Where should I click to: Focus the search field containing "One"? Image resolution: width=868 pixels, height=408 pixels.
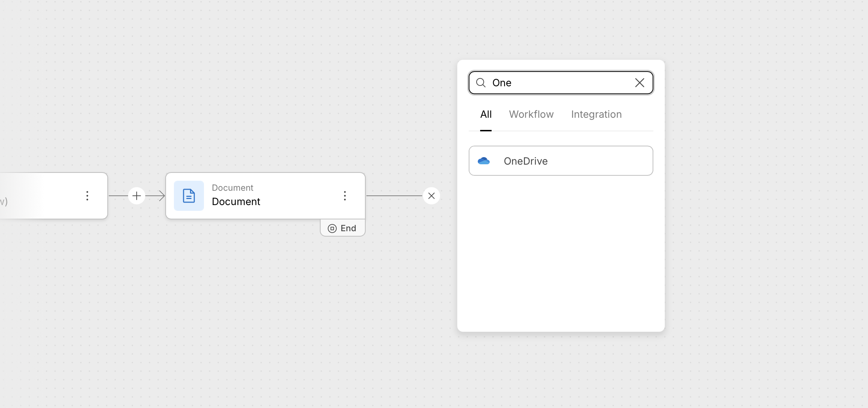click(x=558, y=83)
